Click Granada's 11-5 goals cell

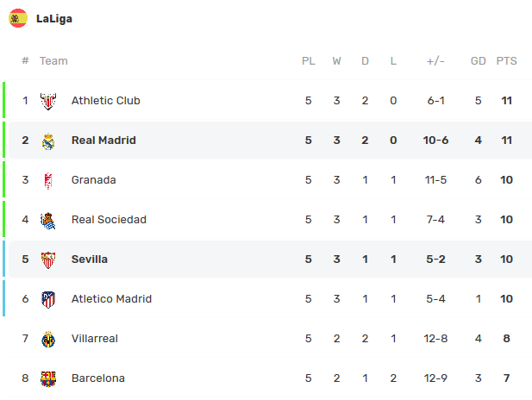(435, 180)
